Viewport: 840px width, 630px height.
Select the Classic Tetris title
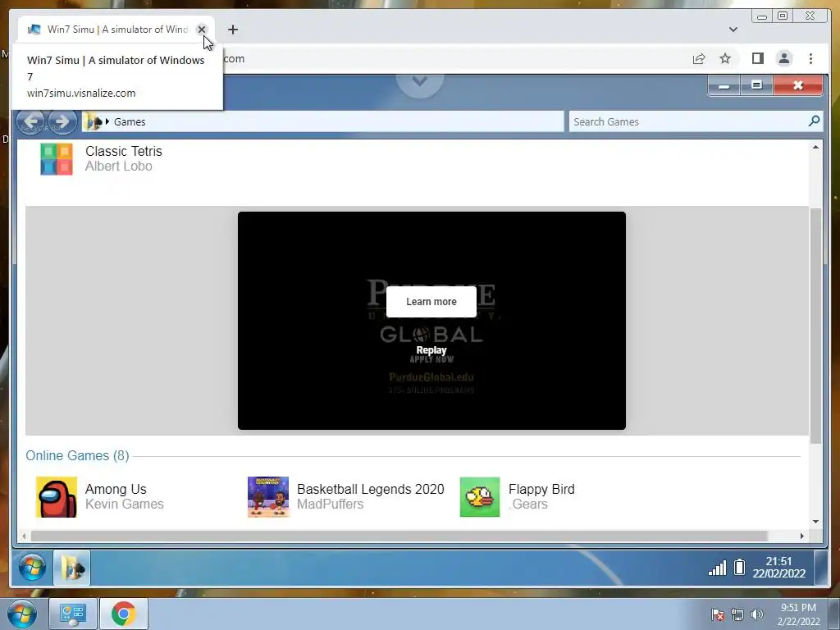[x=124, y=152]
